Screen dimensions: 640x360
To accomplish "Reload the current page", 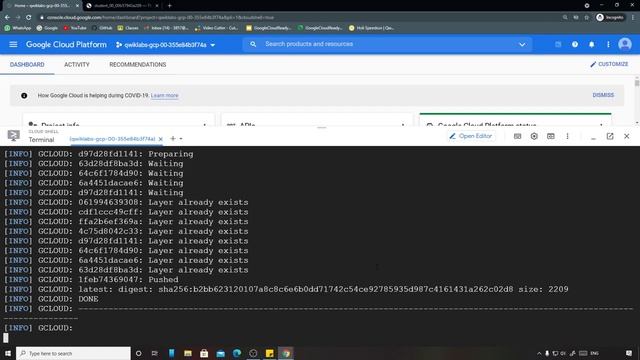I will 28,17.
